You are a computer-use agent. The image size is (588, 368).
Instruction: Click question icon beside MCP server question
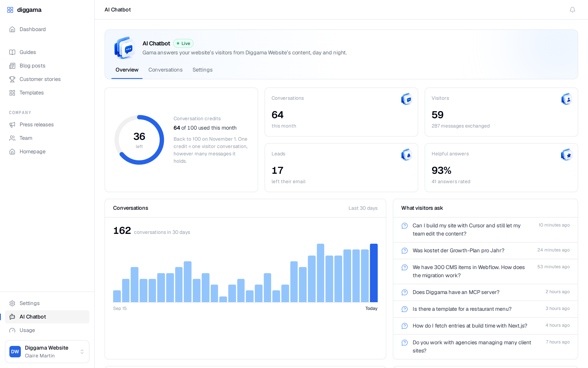404,292
